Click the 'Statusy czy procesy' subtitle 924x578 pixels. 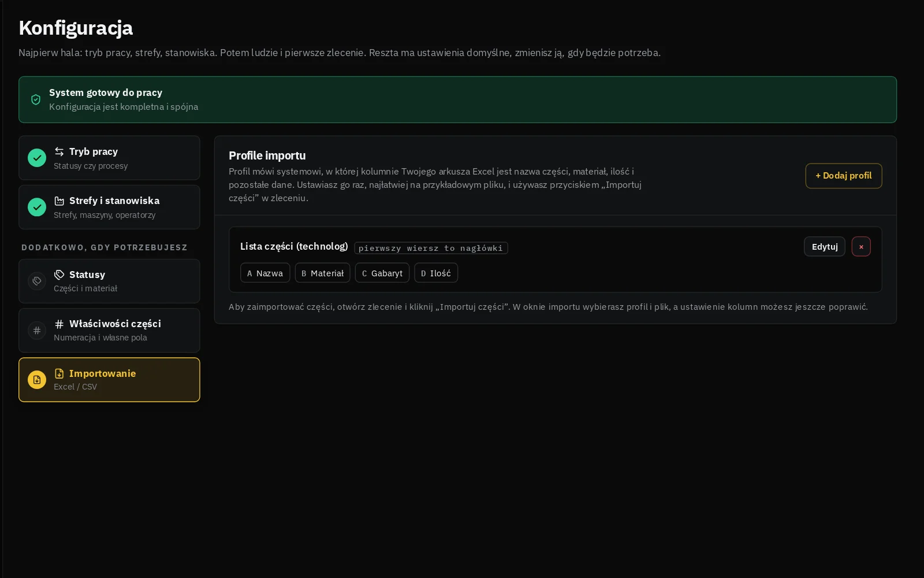click(91, 166)
